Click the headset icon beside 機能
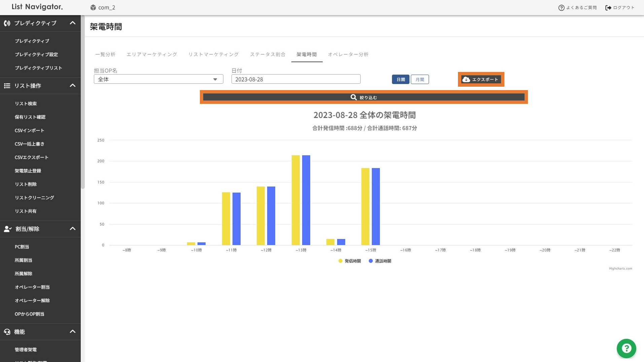 [7, 332]
